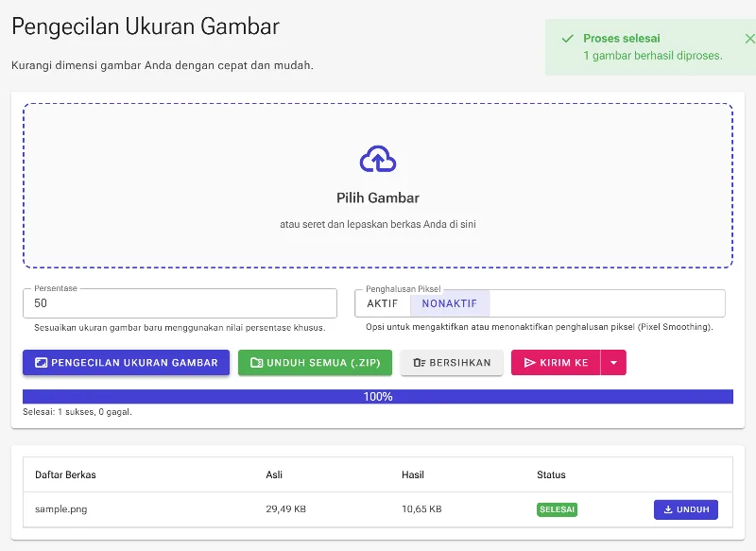Select NONAKTIF pixel smoothing option
The width and height of the screenshot is (756, 551).
click(450, 303)
